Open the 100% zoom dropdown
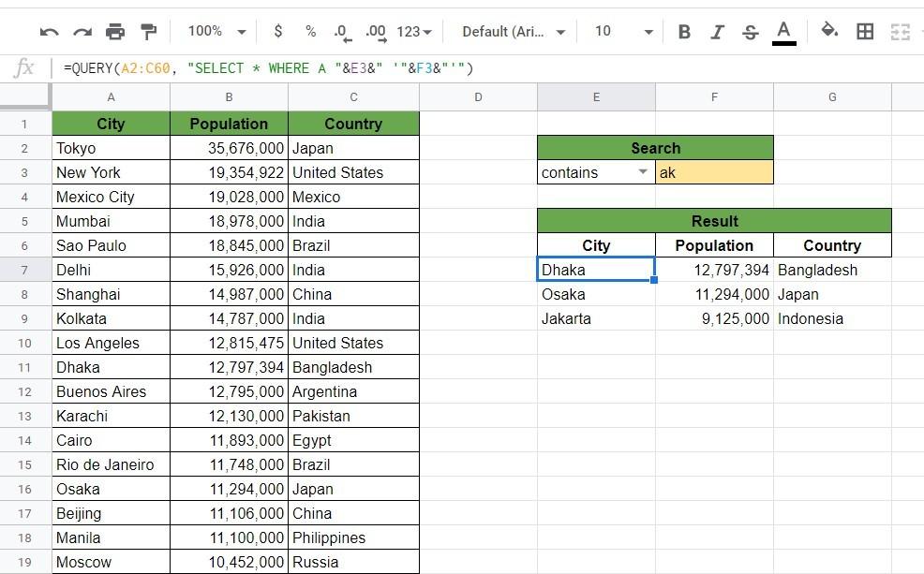 [x=216, y=32]
